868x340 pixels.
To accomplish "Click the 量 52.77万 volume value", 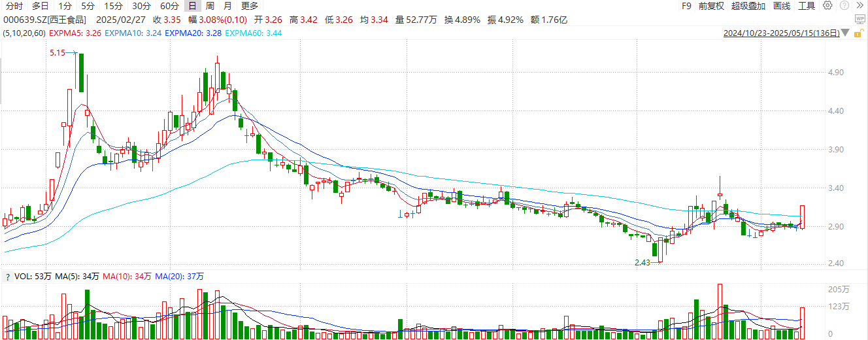I will coord(416,20).
